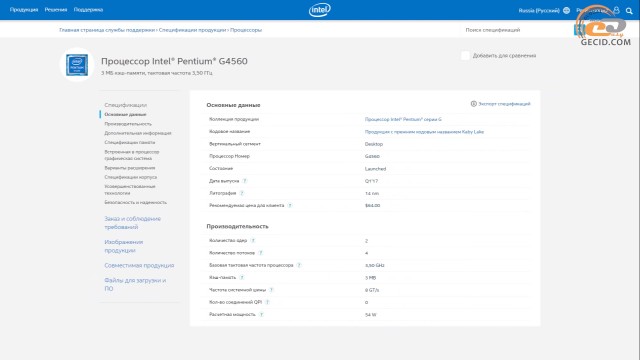Open help icon next to Частота системной шины
Screen dimensions: 640x360
pos(271,290)
